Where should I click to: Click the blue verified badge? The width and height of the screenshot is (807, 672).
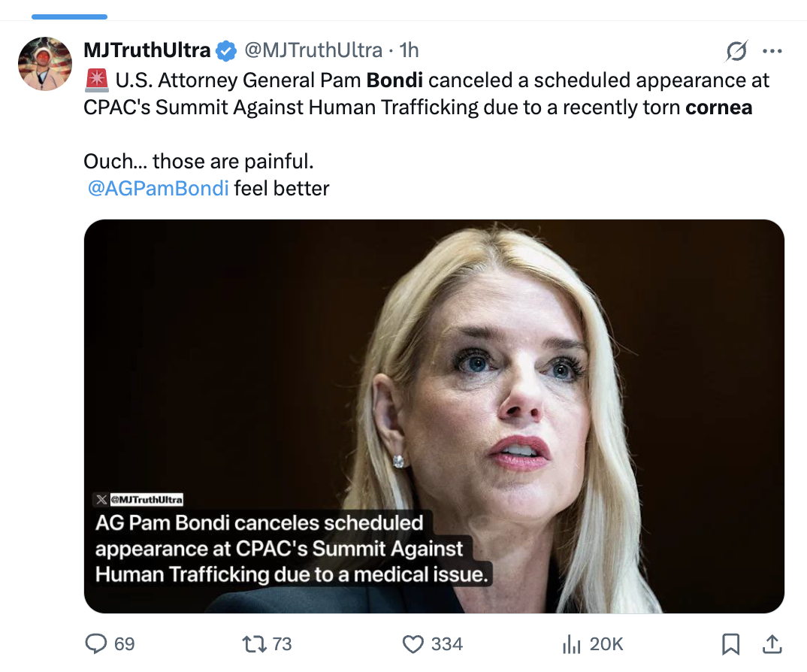pos(226,51)
